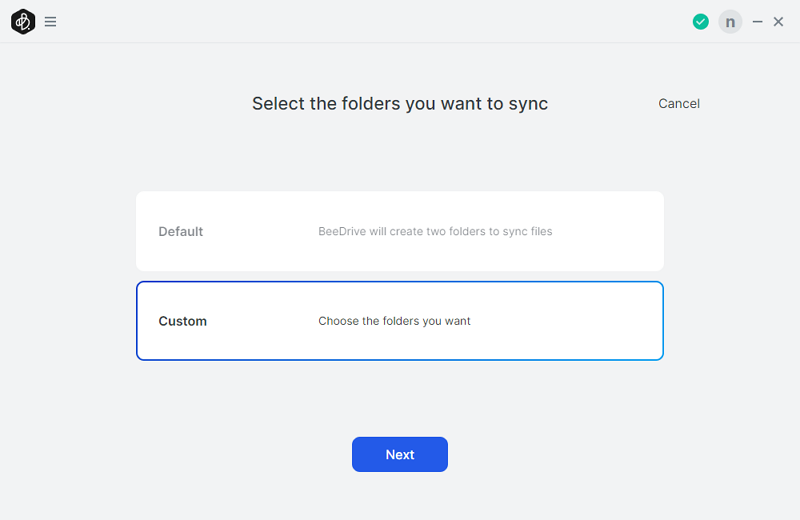
Task: Click the 'Select the folders' heading
Action: point(399,104)
